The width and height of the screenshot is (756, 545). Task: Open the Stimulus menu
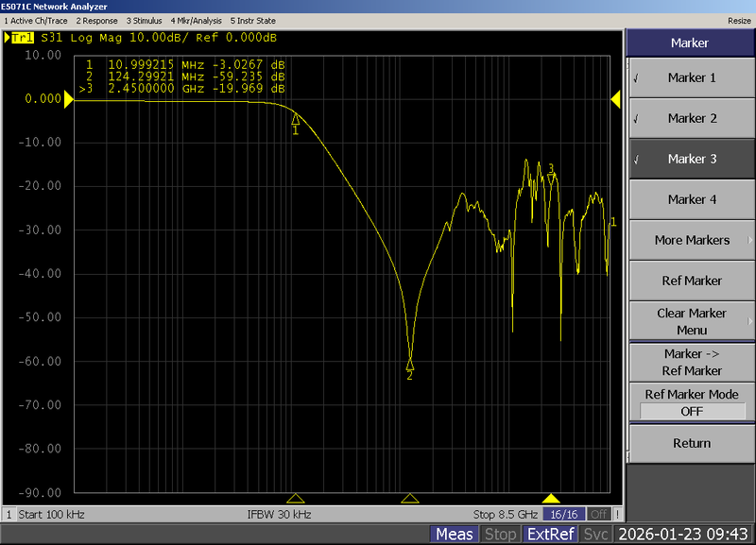[x=144, y=20]
